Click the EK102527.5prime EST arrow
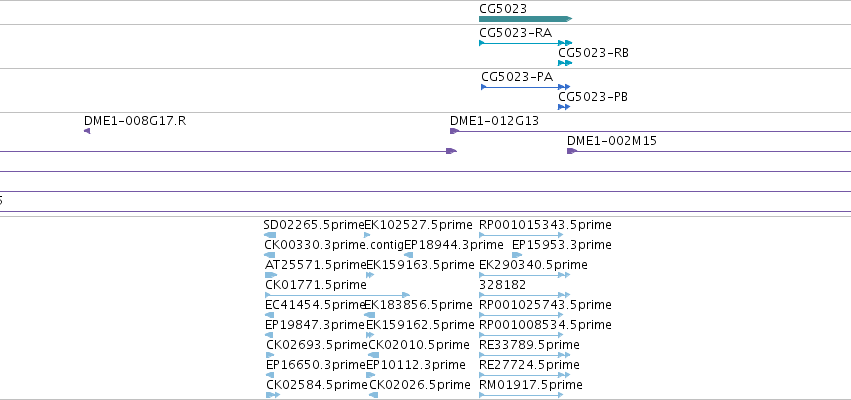This screenshot has height=400, width=851. (367, 235)
